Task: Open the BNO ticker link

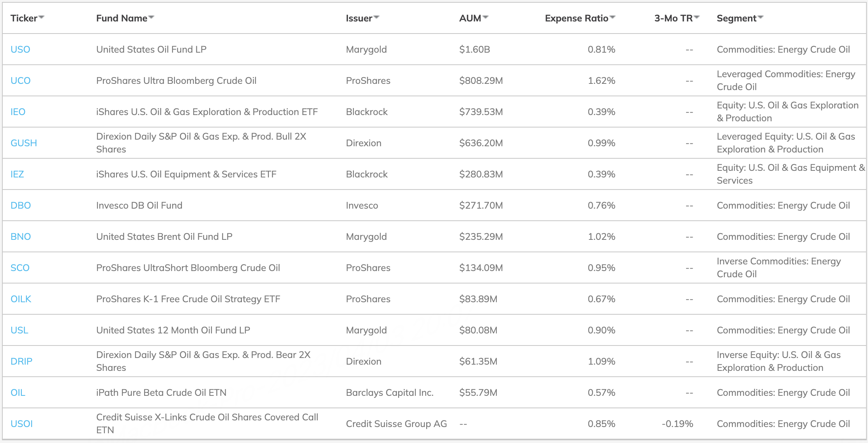Action: click(x=21, y=237)
